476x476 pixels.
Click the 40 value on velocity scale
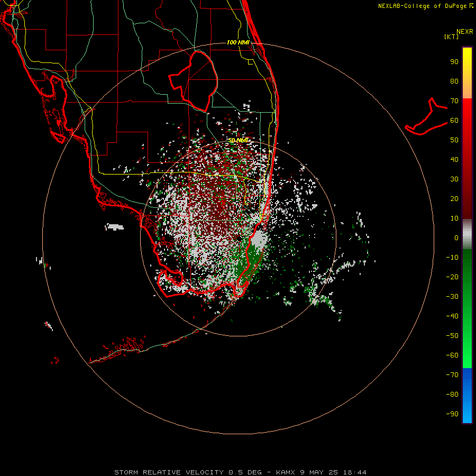[454, 160]
